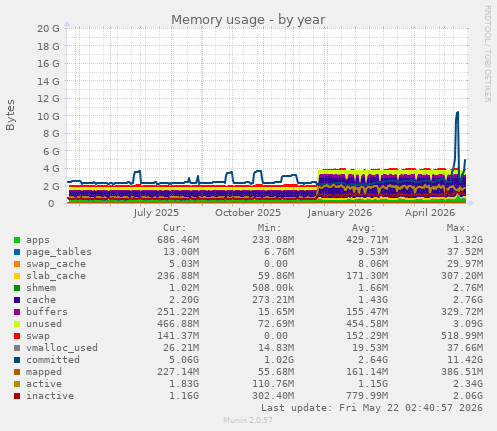
Task: Click the 'April 2026' x-axis label
Action: click(x=430, y=213)
